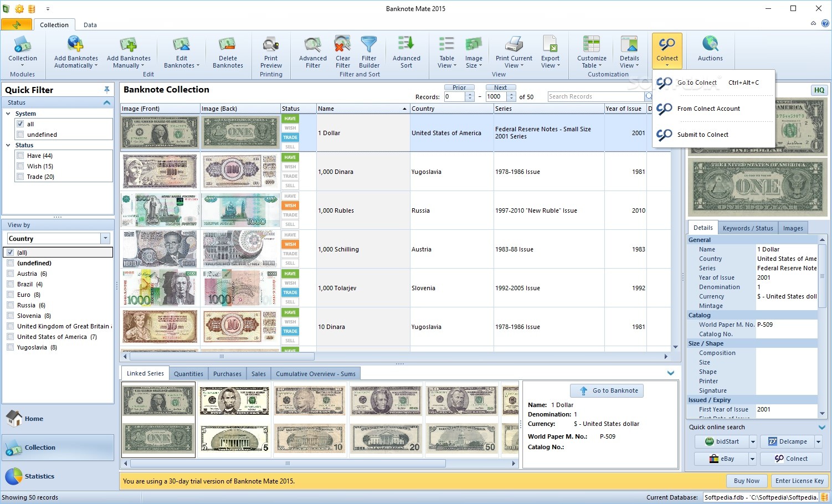The width and height of the screenshot is (832, 504).
Task: Check the System 'undefined' checkbox
Action: (x=20, y=135)
